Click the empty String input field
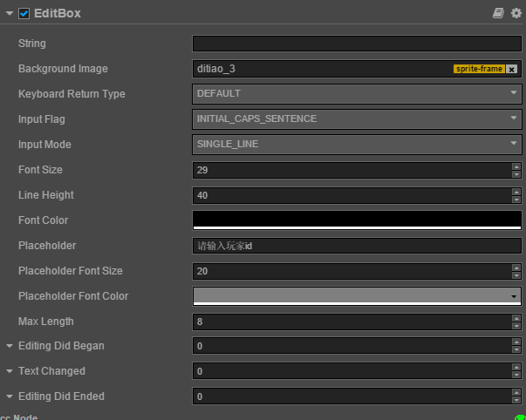 [356, 44]
